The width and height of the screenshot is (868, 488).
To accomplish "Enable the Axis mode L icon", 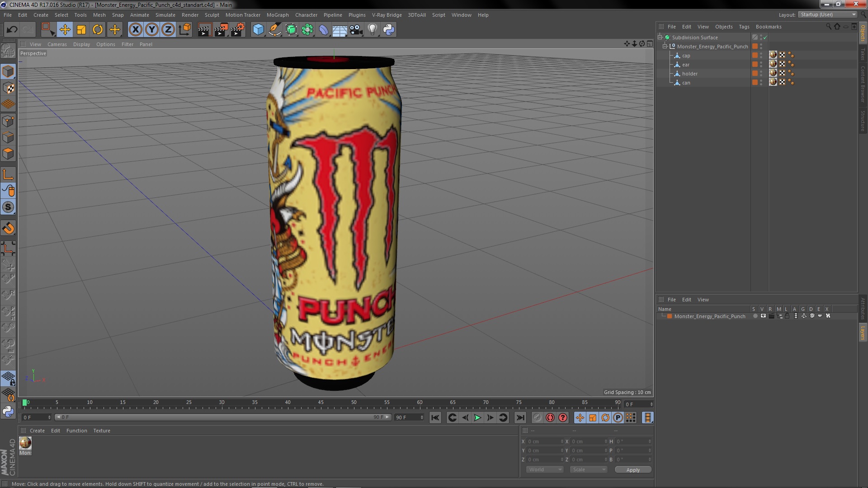I will point(8,174).
